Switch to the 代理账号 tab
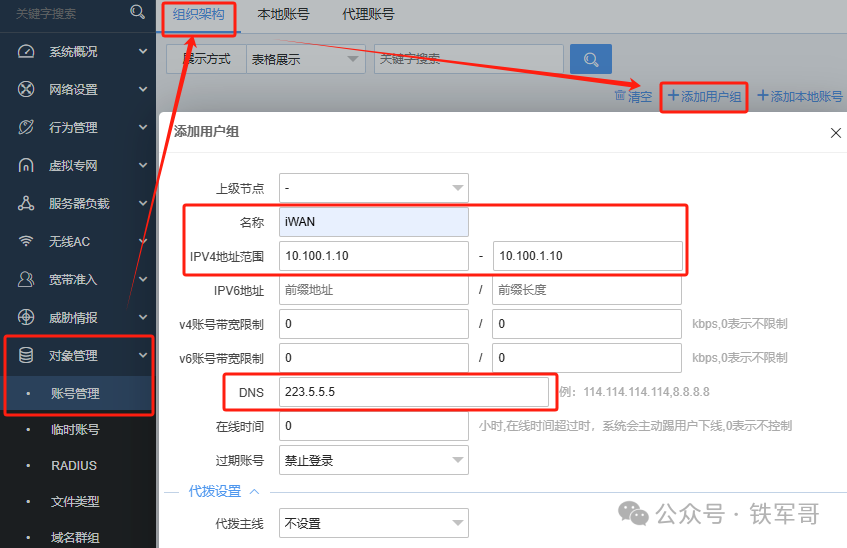The height and width of the screenshot is (548, 847). pyautogui.click(x=368, y=15)
